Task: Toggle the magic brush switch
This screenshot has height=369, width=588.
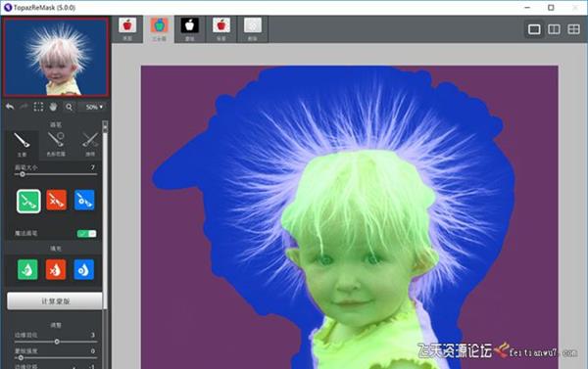Action: (86, 234)
